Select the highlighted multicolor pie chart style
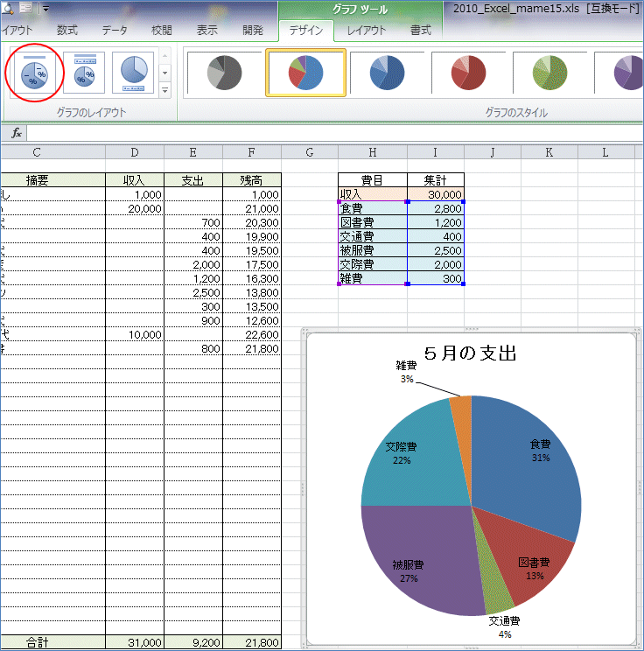 (x=306, y=72)
